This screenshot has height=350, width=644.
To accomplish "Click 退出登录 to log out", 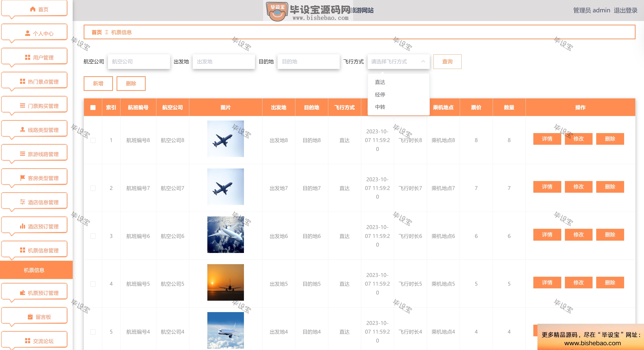I will tap(625, 10).
